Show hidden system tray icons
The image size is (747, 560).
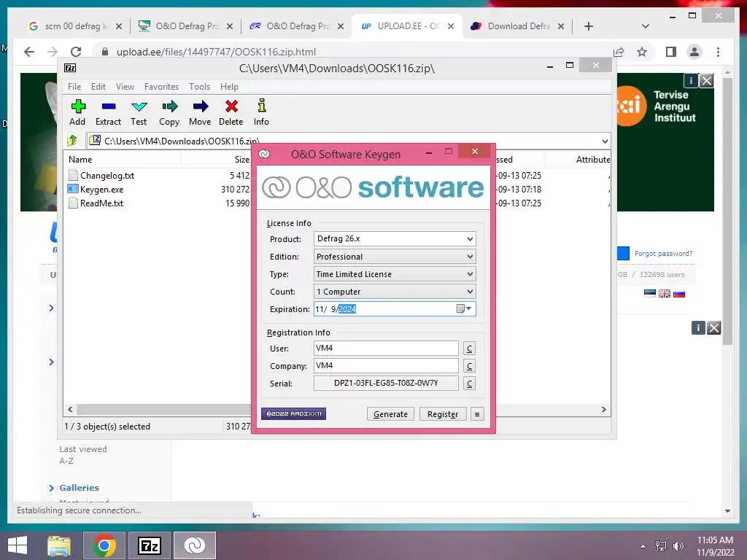pyautogui.click(x=643, y=546)
